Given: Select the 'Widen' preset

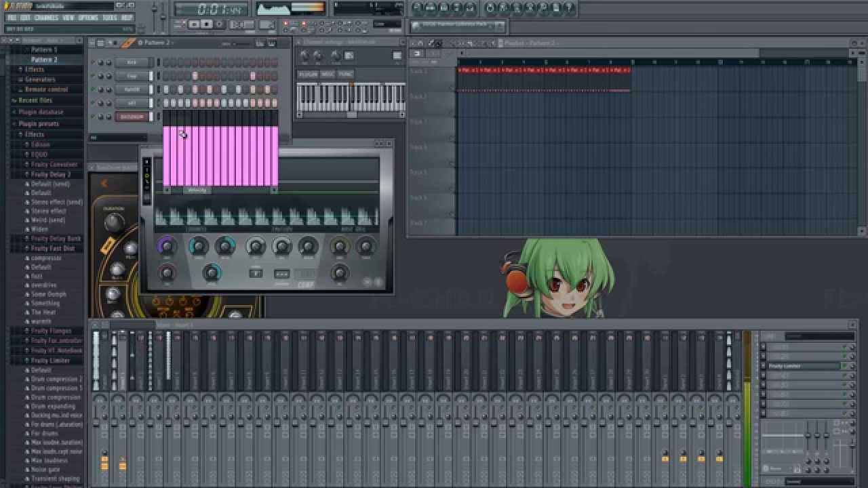Looking at the screenshot, I should (39, 229).
